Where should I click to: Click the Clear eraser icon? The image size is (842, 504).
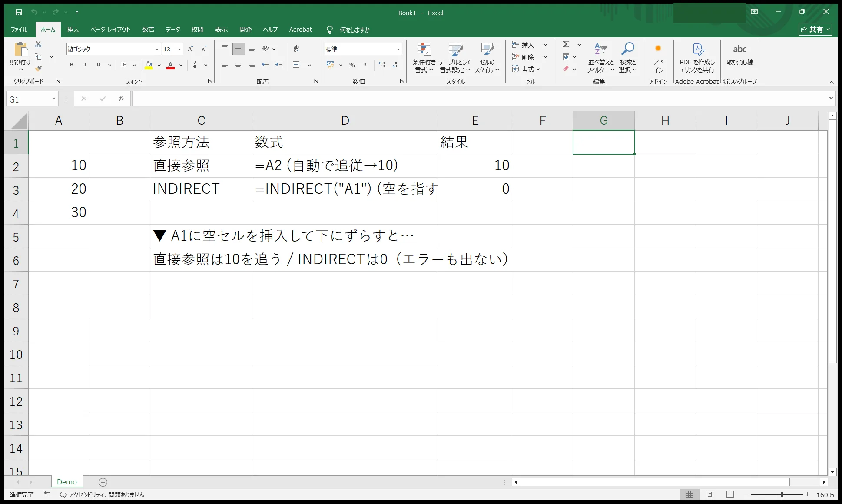point(566,69)
